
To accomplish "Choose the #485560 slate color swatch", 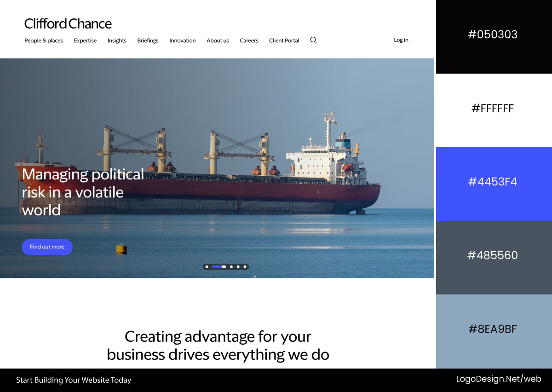I will 494,258.
